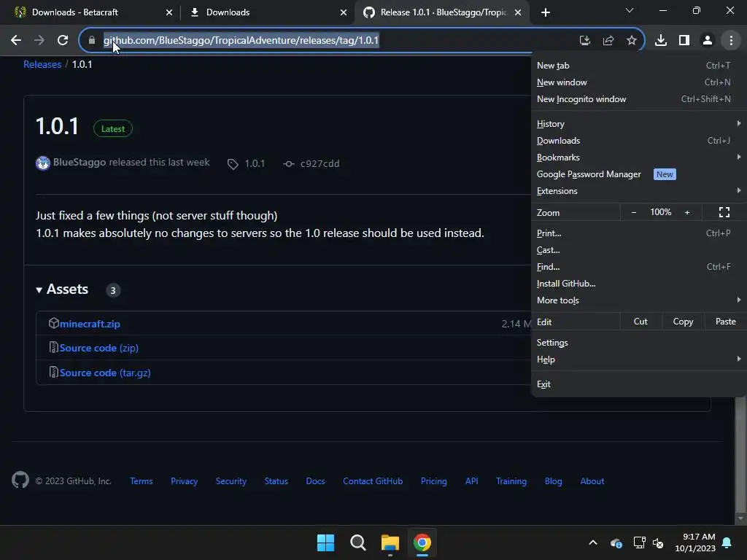Close the Downloads tab
747x560 pixels.
[344, 12]
